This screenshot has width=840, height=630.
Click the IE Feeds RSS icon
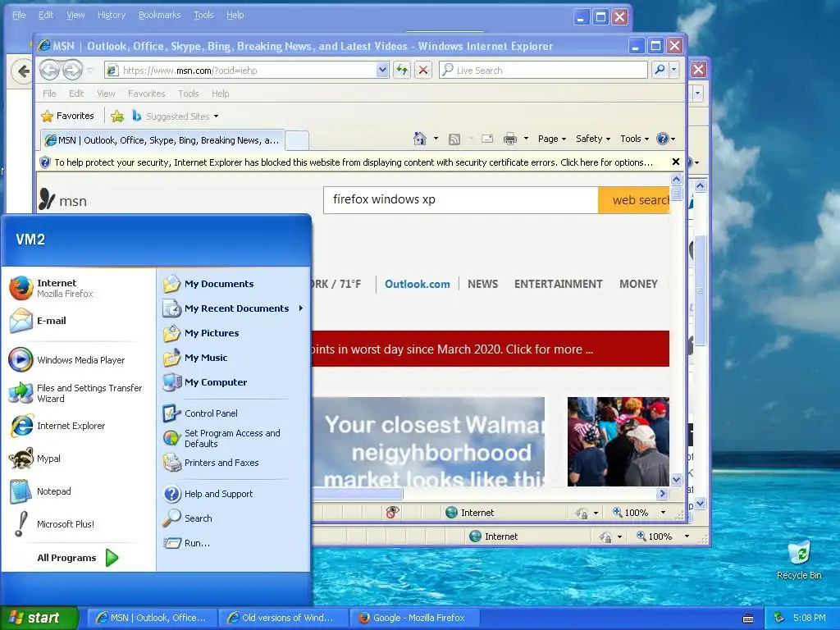454,139
